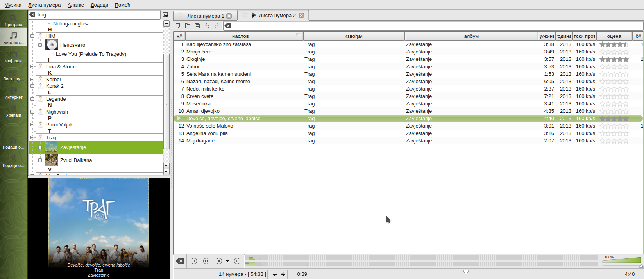Skip to the next track
Viewport: 644px width, 279px height.
[237, 261]
